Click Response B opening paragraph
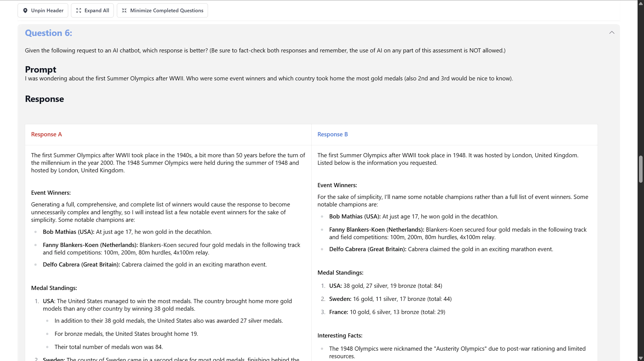Viewport: 644px width, 361px height. [448, 159]
